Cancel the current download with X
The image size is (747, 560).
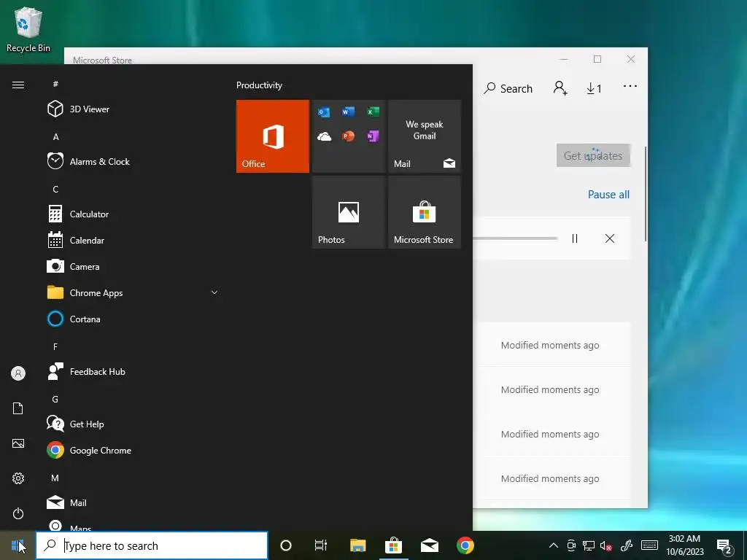click(610, 238)
